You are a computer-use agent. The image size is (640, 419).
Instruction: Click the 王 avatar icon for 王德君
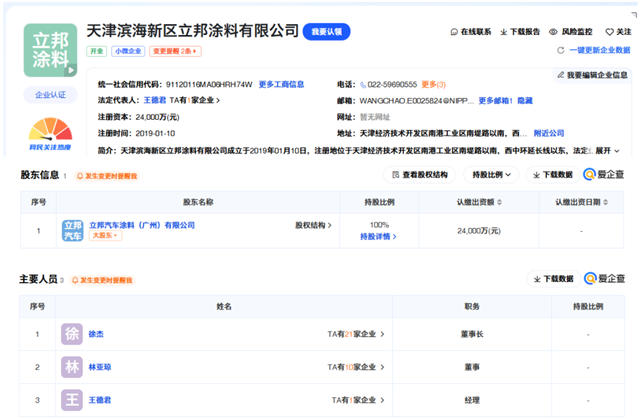72,401
